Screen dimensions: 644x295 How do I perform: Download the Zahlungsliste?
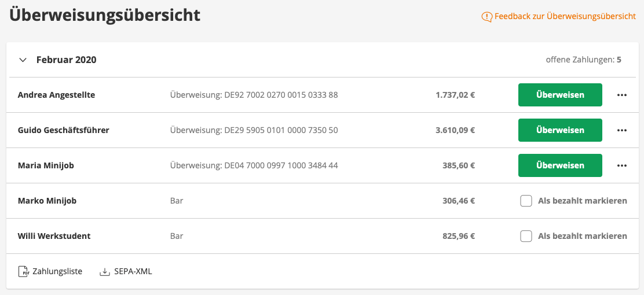57,271
